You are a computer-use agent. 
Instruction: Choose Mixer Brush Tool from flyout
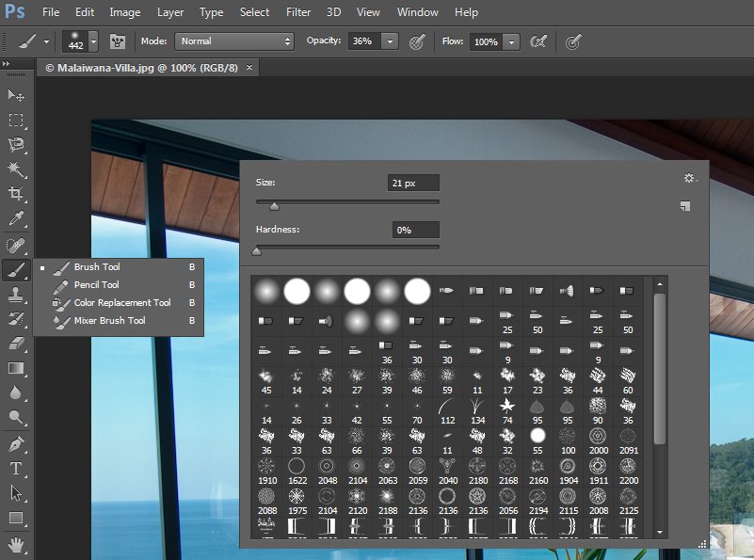(109, 321)
